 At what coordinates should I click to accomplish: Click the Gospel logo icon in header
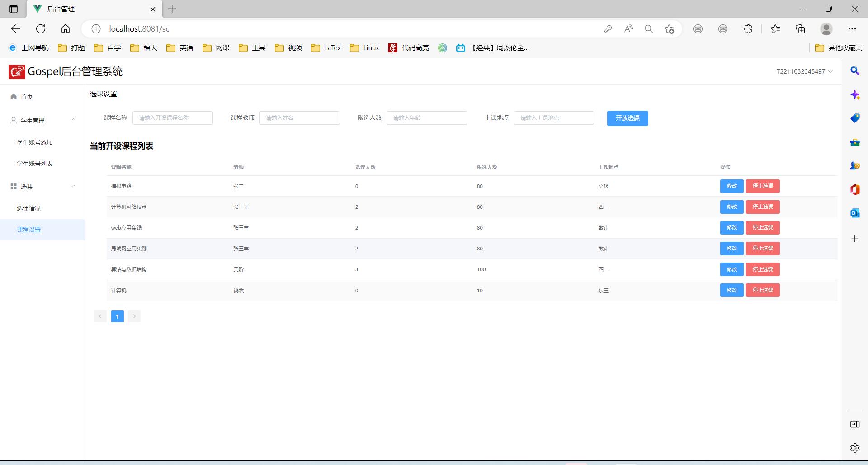(17, 71)
